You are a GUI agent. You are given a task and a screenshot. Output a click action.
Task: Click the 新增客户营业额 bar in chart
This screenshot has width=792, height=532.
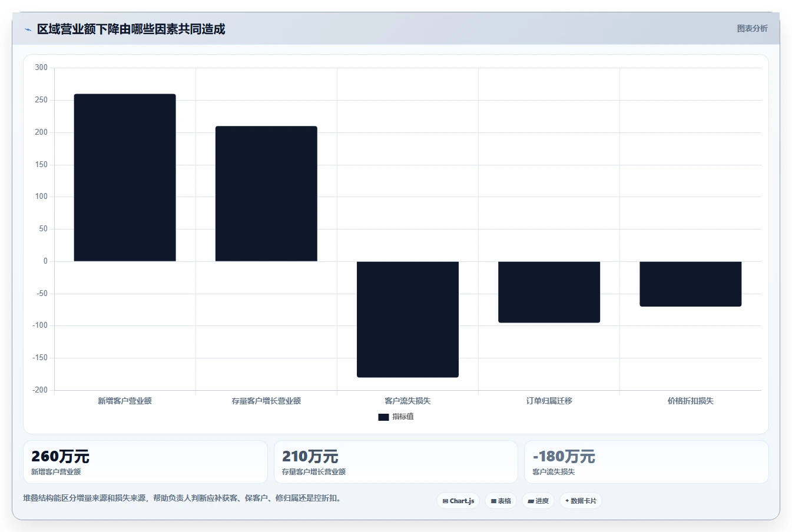pyautogui.click(x=125, y=178)
